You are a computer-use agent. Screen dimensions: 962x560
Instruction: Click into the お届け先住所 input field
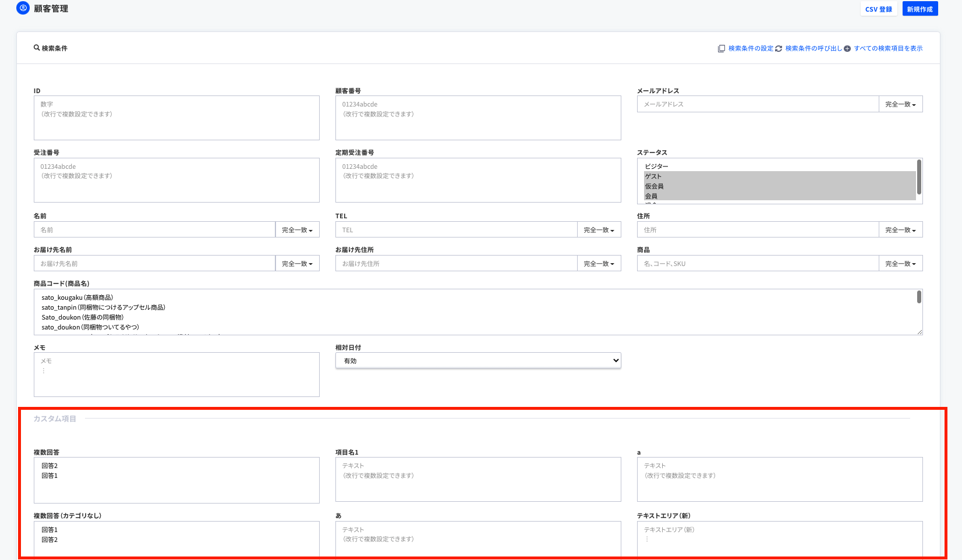pyautogui.click(x=456, y=264)
